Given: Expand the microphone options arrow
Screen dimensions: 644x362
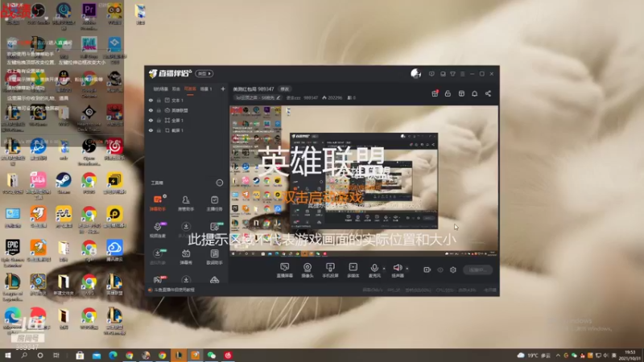Looking at the screenshot, I should (x=384, y=269).
